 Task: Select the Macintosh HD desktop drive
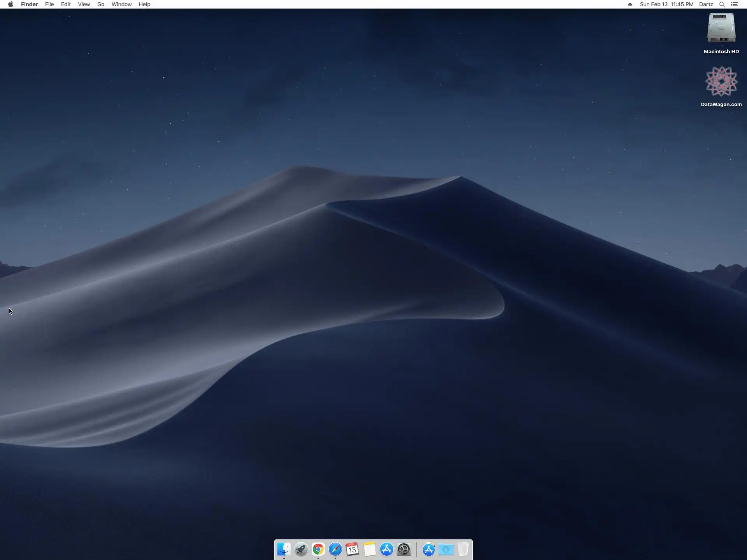click(x=721, y=29)
